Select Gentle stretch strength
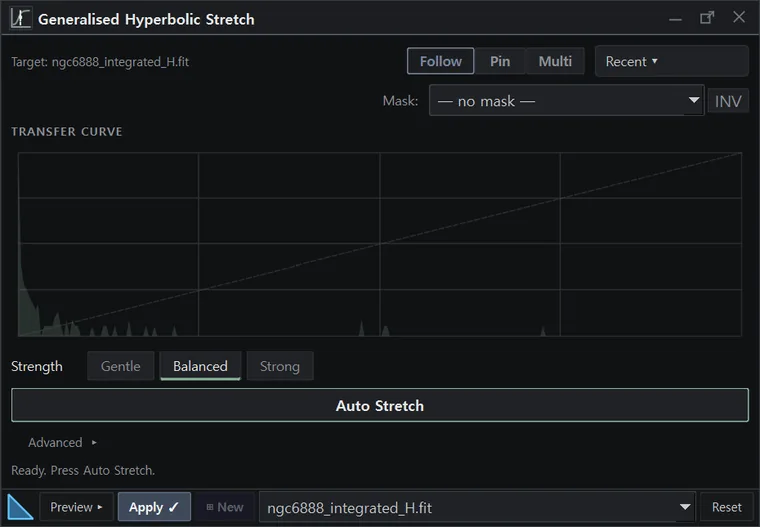The image size is (760, 527). pos(121,366)
